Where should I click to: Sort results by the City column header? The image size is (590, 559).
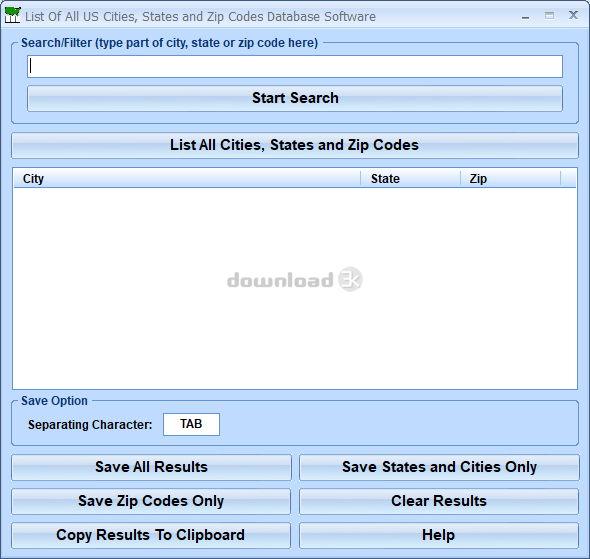click(x=187, y=178)
